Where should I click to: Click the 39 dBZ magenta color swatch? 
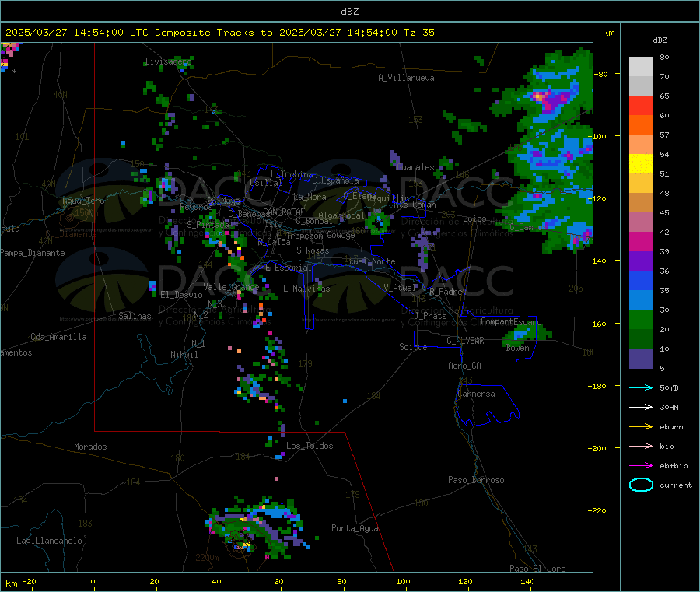[x=641, y=241]
